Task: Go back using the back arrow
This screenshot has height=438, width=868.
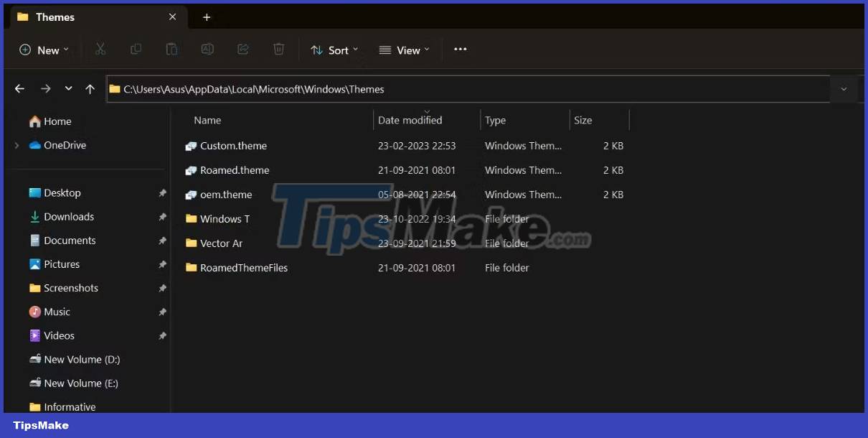Action: pyautogui.click(x=19, y=88)
